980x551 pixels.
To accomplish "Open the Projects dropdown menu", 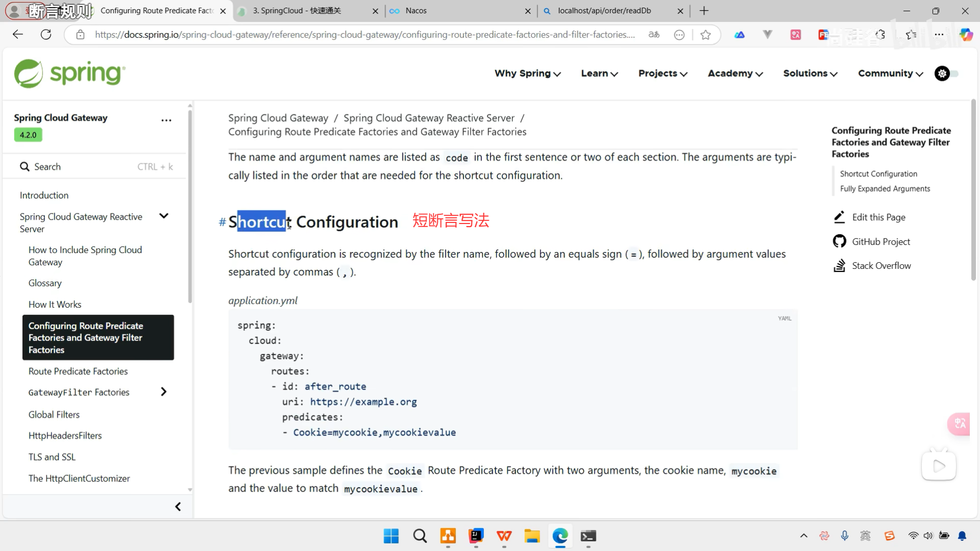I will [x=663, y=73].
